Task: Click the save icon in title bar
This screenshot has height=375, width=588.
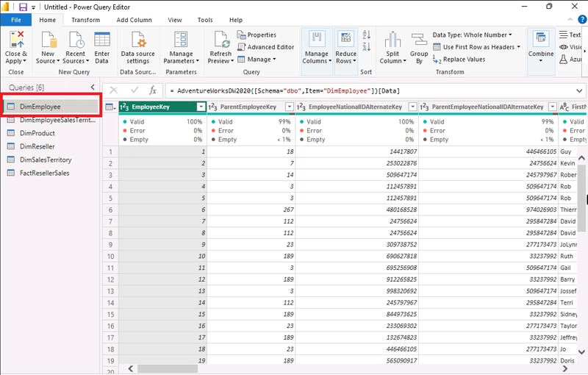Action: pos(23,7)
